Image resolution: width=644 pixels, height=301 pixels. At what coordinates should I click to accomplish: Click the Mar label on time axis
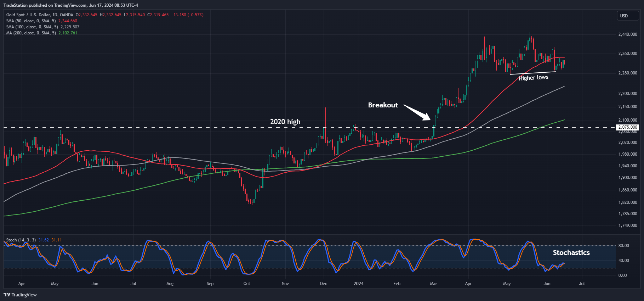(433, 284)
